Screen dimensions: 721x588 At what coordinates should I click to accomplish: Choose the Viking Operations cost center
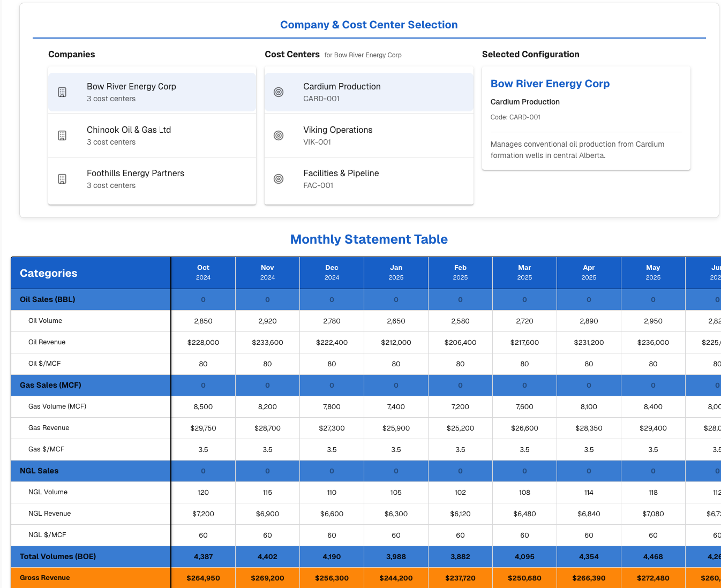(x=369, y=135)
